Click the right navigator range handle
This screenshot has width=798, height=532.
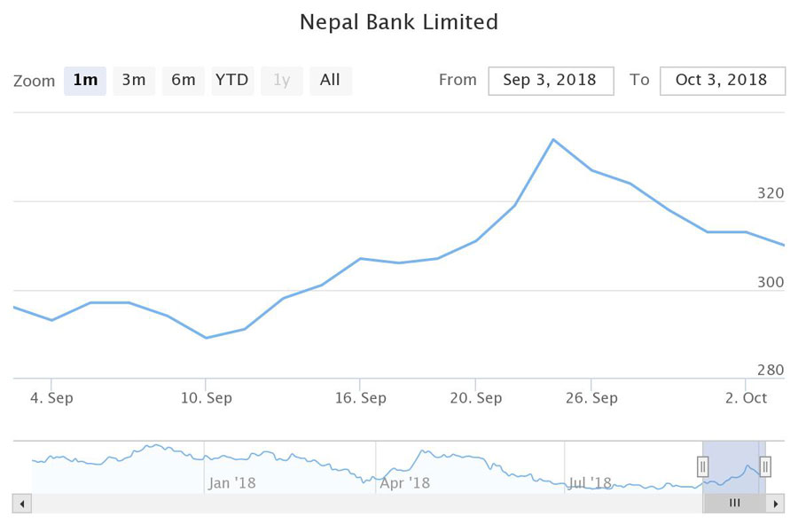point(765,466)
